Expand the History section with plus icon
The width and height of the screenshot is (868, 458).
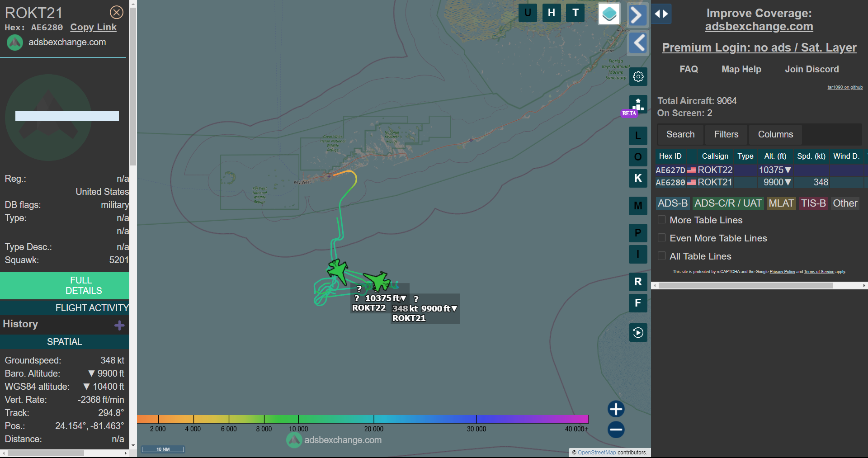(x=119, y=325)
